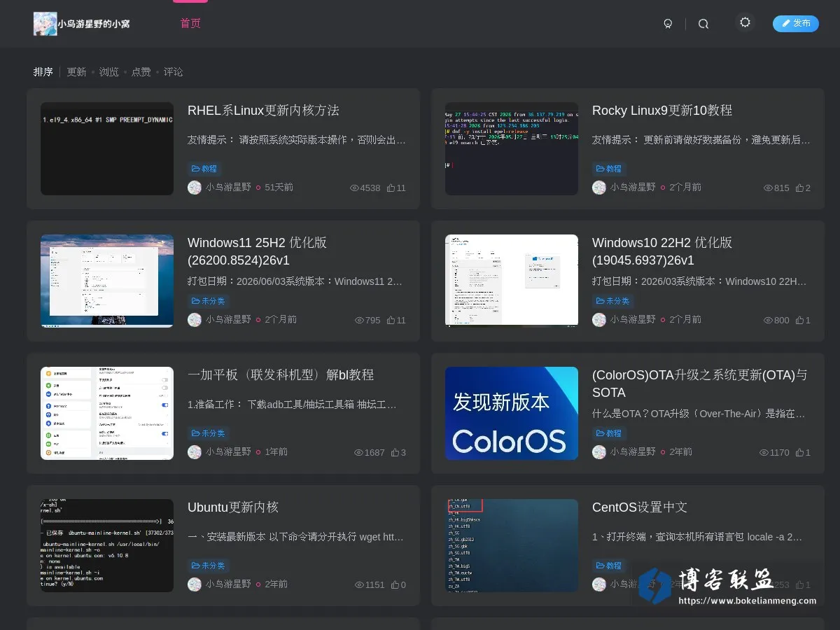The image size is (840, 630).
Task: Click author avatar on Rocky Linux9 post
Action: click(599, 188)
